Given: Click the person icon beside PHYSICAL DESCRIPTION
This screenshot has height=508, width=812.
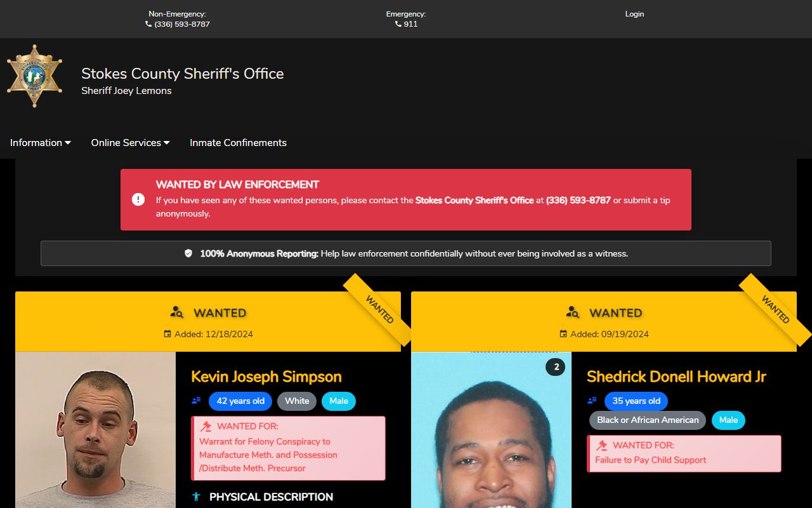Looking at the screenshot, I should (197, 497).
